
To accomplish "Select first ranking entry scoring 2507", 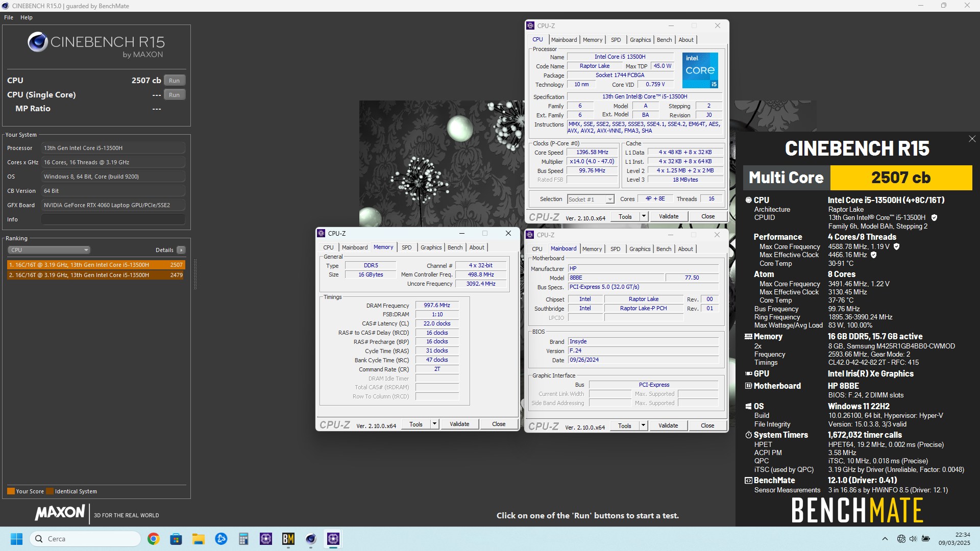I will pos(96,265).
